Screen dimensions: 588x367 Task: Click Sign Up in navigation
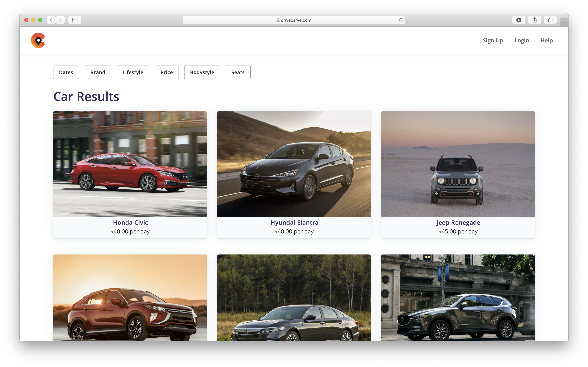pos(493,40)
